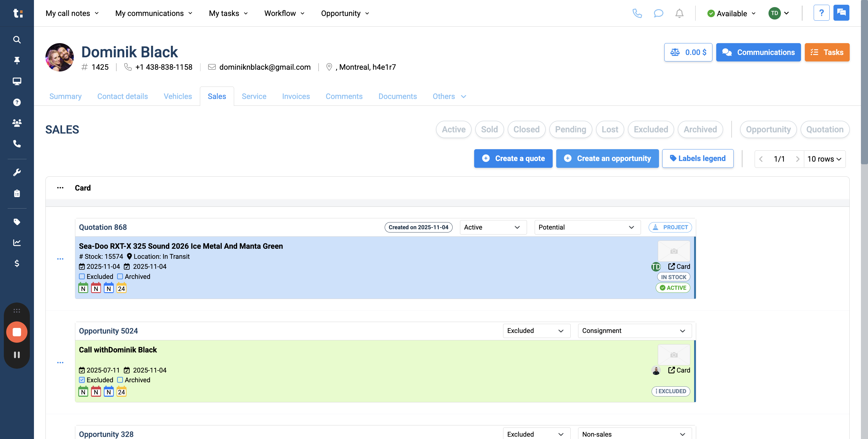Click the analytics chart sidebar icon
Image resolution: width=868 pixels, height=439 pixels.
pos(17,243)
